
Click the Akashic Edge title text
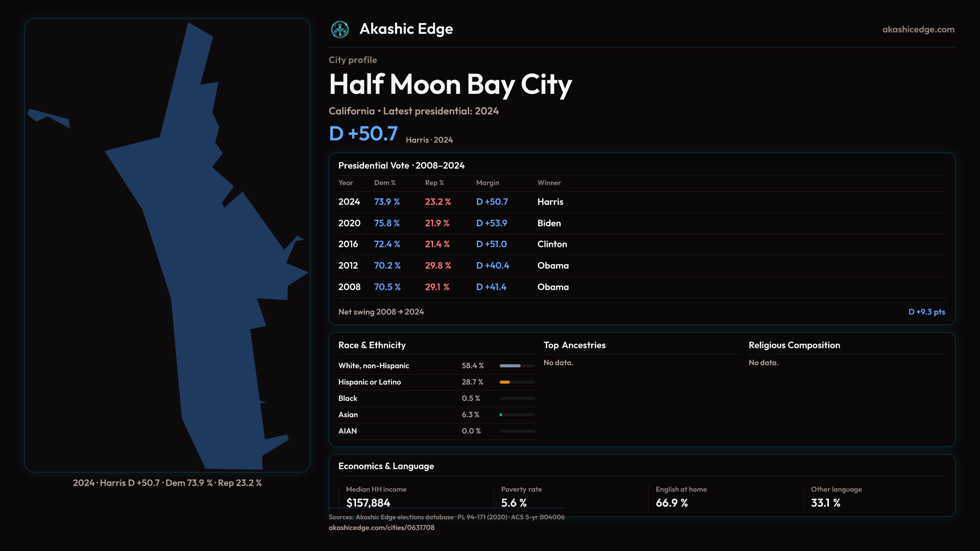coord(406,29)
